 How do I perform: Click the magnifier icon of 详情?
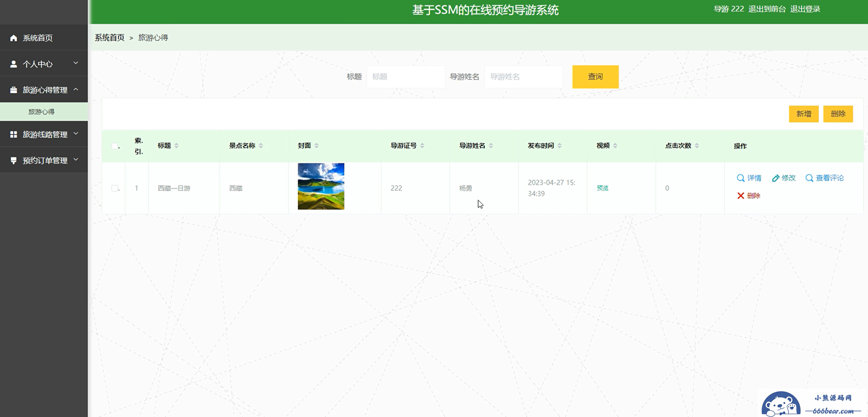click(x=740, y=178)
